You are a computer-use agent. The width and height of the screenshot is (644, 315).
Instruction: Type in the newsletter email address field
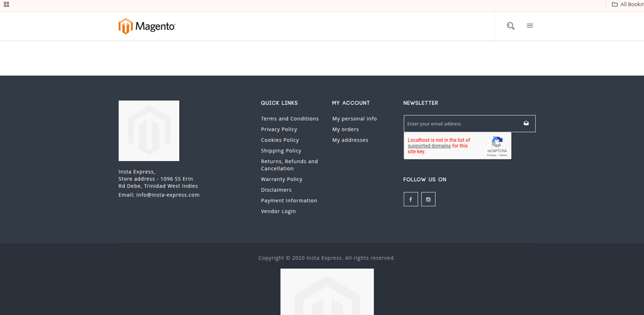[461, 124]
